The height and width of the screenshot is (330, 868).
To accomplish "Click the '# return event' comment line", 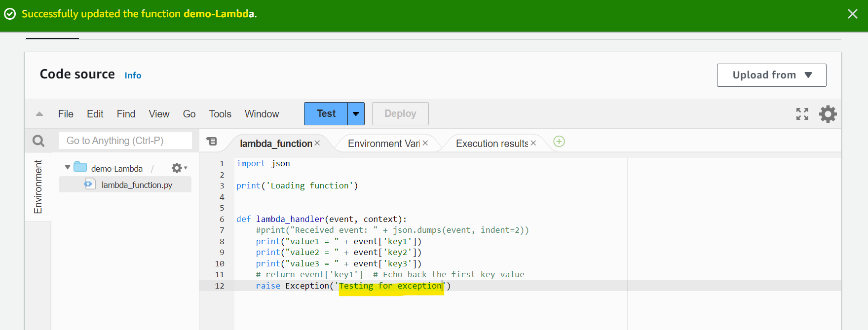I will click(x=390, y=274).
